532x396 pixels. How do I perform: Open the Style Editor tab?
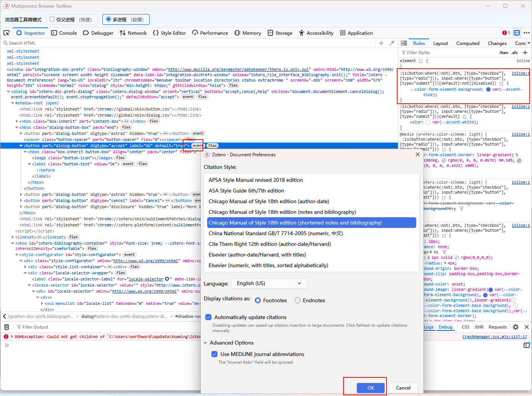pyautogui.click(x=169, y=33)
